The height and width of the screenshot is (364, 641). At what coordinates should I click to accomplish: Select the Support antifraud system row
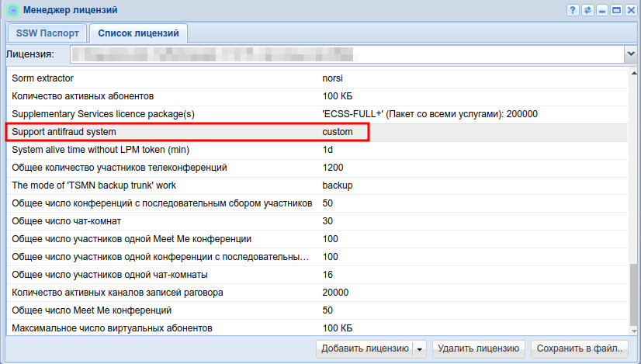pyautogui.click(x=186, y=132)
